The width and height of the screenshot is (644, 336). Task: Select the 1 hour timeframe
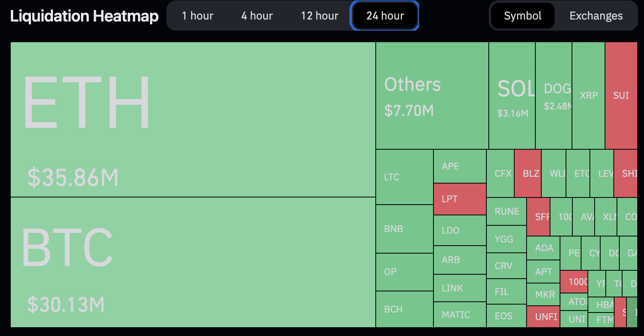tap(197, 16)
